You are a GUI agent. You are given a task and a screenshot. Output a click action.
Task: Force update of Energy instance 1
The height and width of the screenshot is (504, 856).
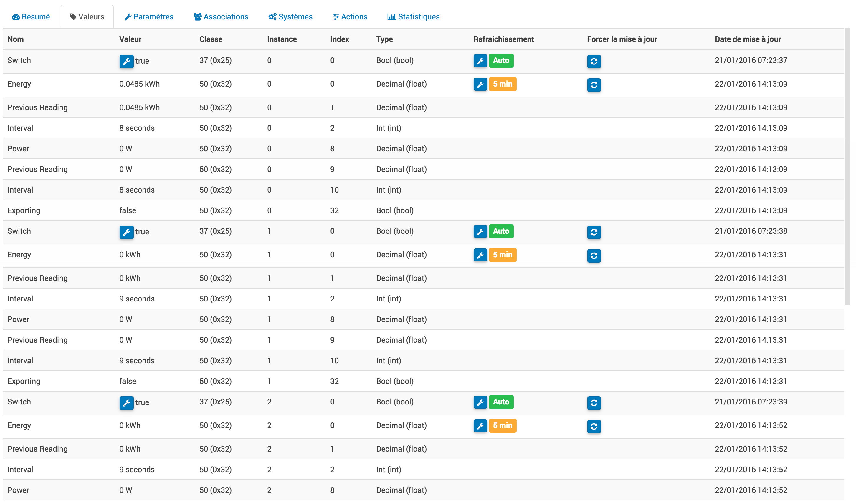click(594, 256)
